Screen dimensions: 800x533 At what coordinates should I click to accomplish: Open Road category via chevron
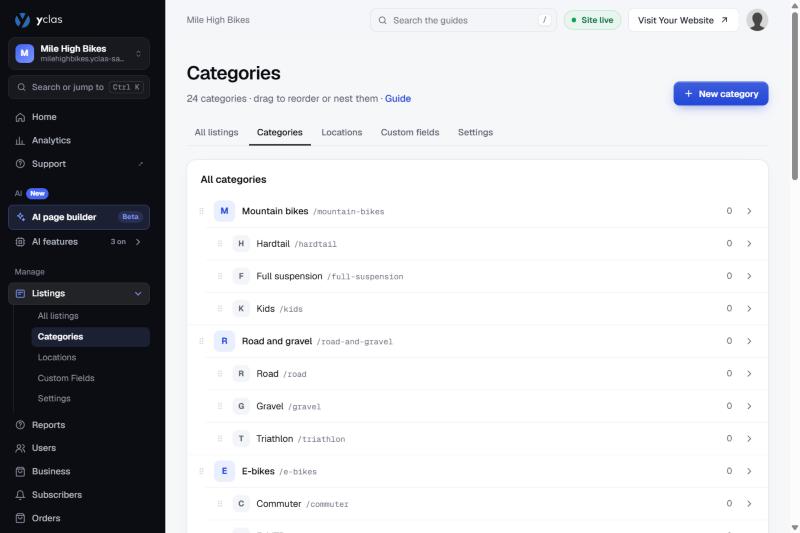click(x=749, y=374)
